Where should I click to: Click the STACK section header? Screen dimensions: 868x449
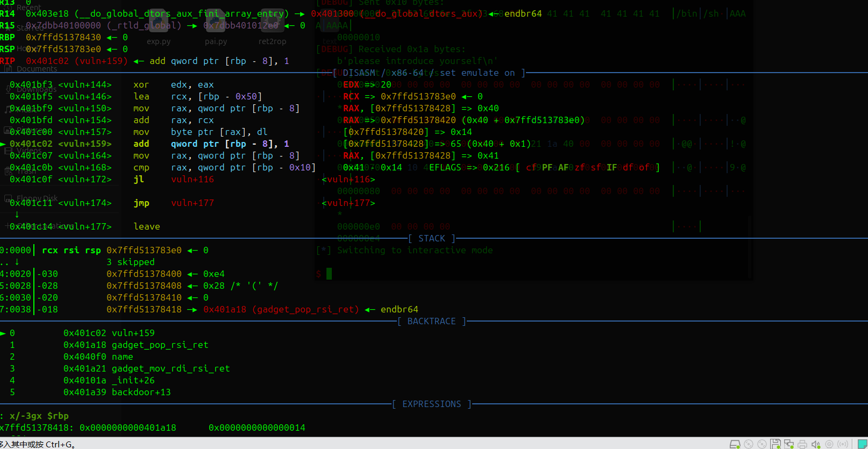pos(431,238)
